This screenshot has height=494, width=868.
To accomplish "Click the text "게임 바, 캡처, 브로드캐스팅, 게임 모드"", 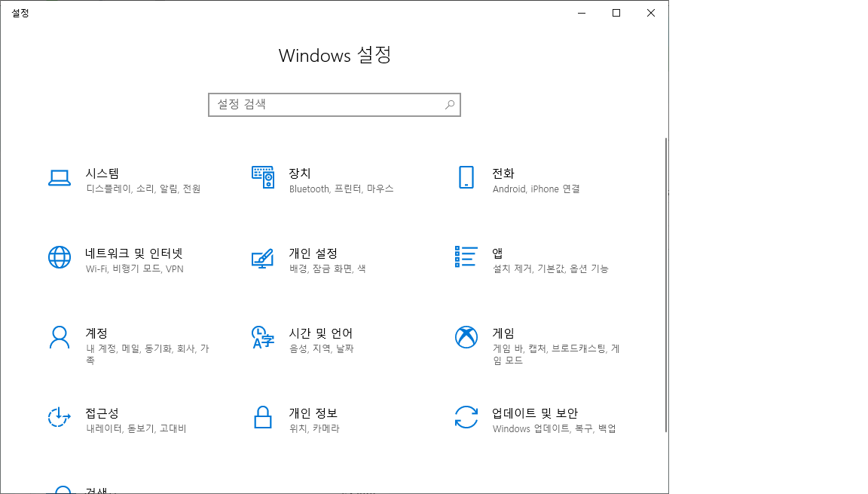I will pyautogui.click(x=556, y=354).
